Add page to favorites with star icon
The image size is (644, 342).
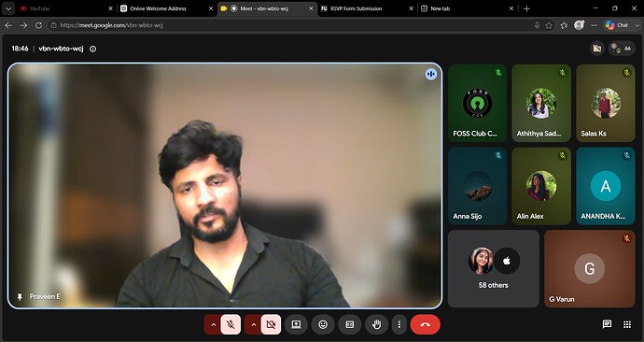pyautogui.click(x=549, y=25)
